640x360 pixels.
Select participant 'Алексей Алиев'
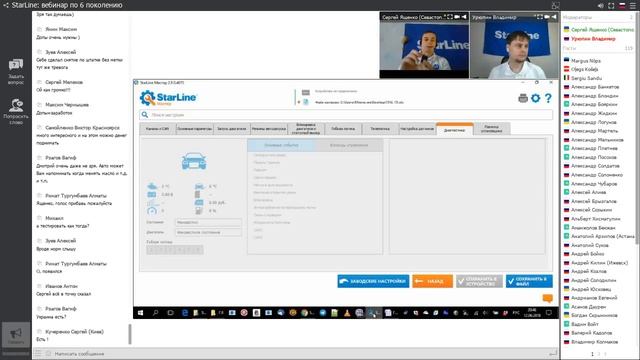click(588, 192)
